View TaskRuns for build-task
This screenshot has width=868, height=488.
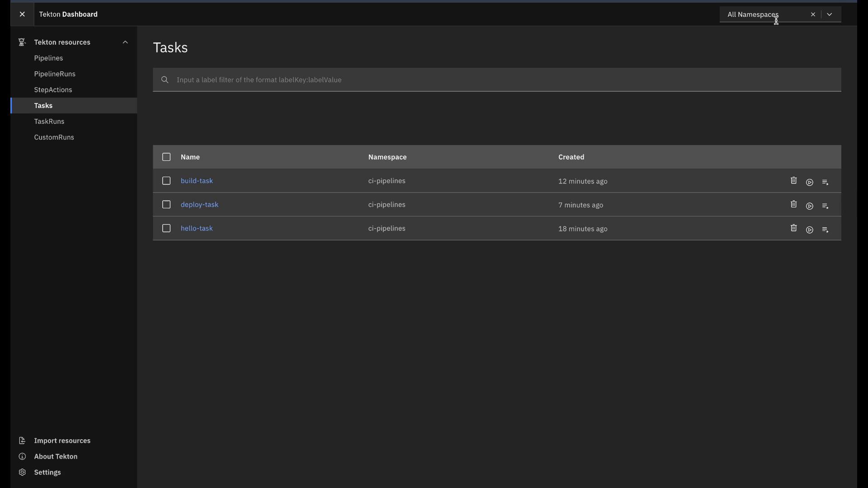tap(825, 182)
